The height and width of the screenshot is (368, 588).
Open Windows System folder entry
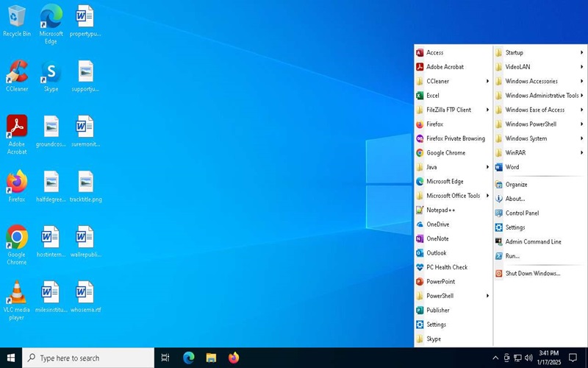[x=539, y=138]
